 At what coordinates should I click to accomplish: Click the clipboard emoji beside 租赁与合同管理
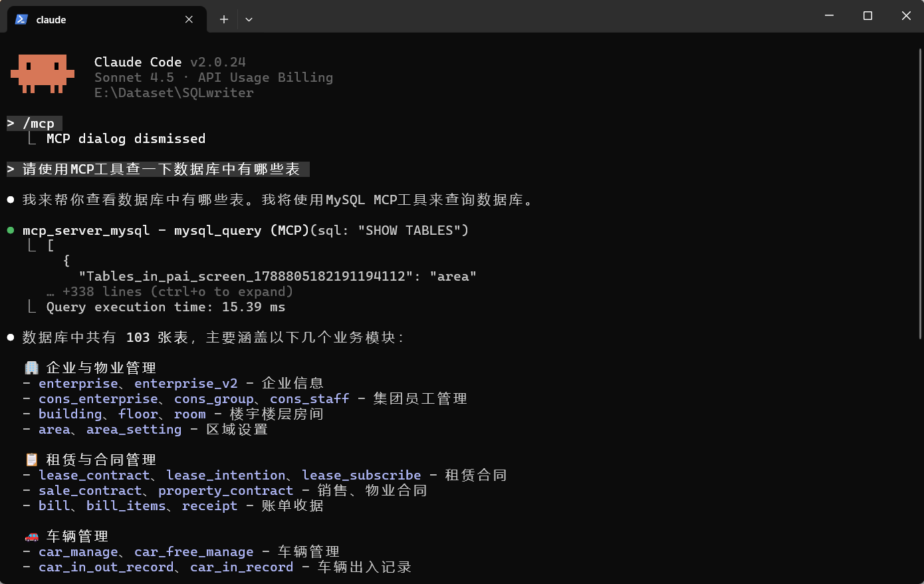click(31, 459)
